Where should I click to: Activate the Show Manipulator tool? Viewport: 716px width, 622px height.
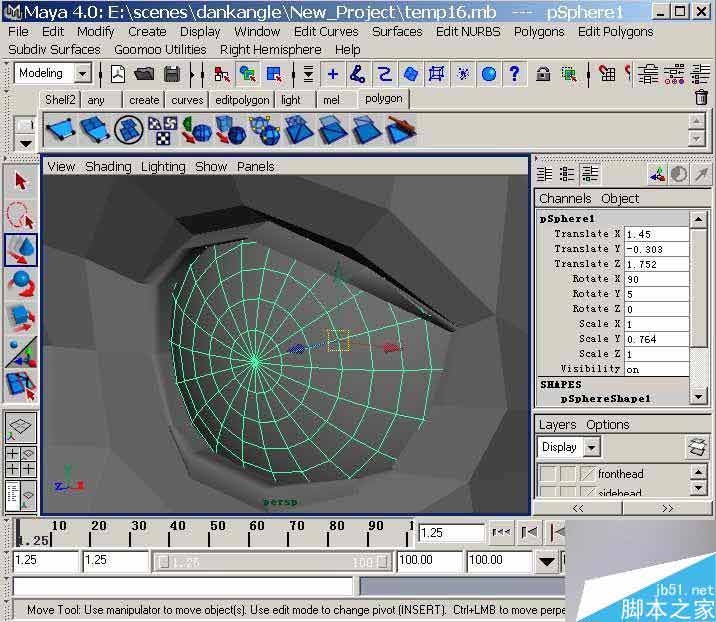[21, 352]
